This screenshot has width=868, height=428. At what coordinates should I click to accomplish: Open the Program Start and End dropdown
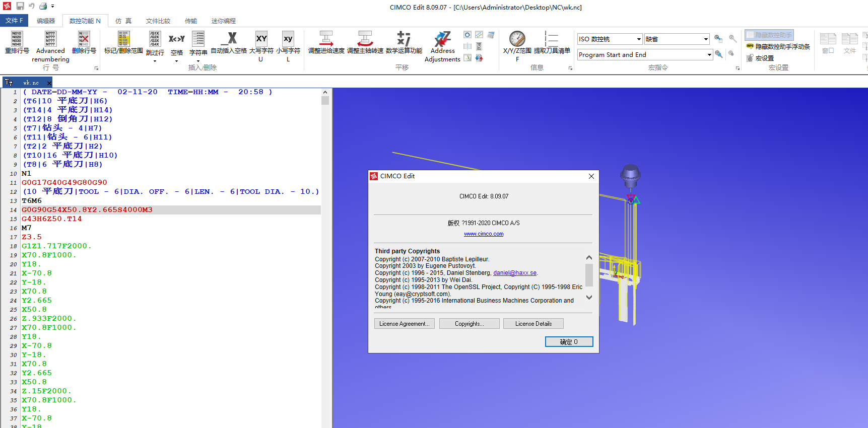click(x=709, y=54)
